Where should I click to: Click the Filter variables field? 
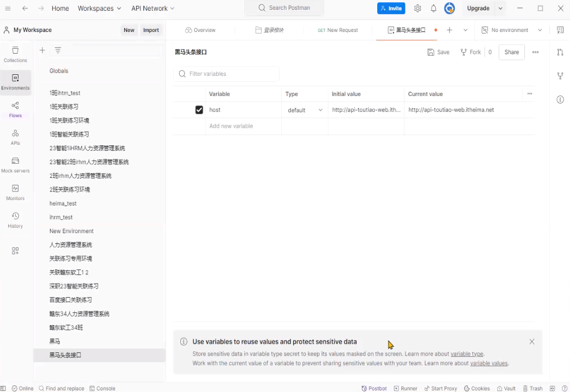point(226,74)
